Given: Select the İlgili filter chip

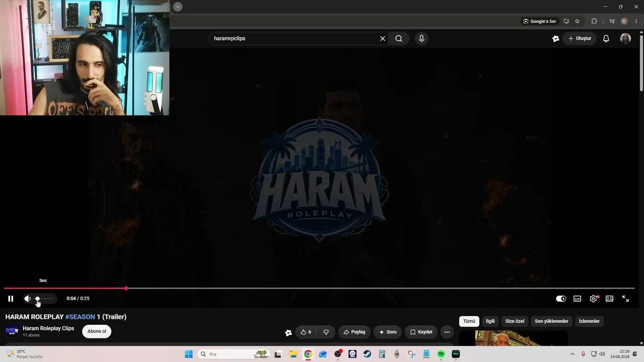Looking at the screenshot, I should tap(490, 321).
